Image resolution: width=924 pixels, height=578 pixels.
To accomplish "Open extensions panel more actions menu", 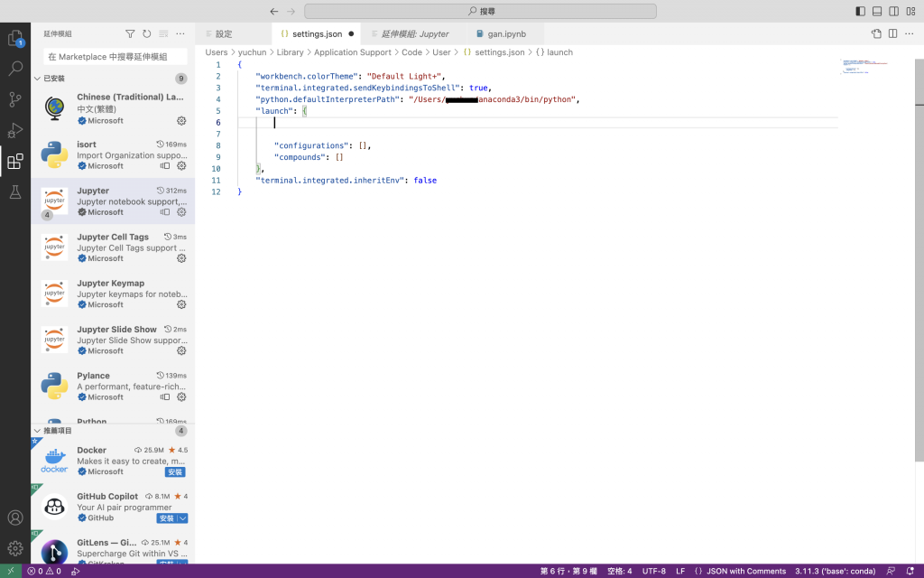I will click(x=180, y=33).
